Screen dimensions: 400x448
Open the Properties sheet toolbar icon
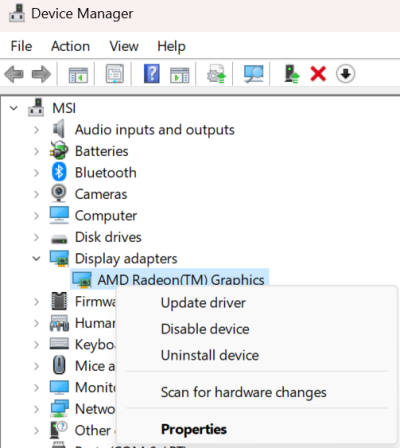point(115,74)
